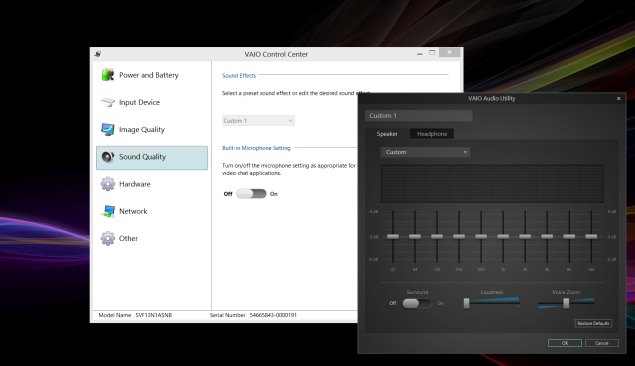Click the Custom 1 preset name field
The width and height of the screenshot is (635, 366).
pyautogui.click(x=419, y=116)
